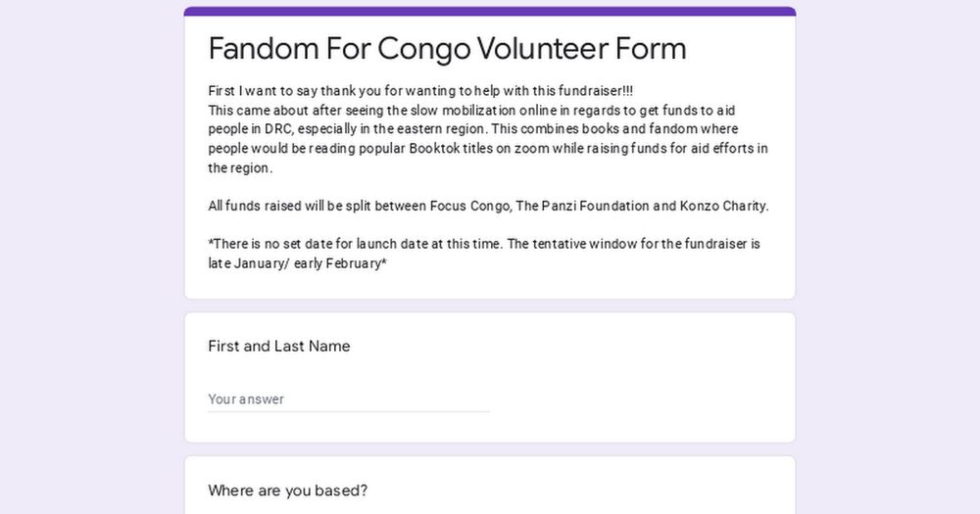Image resolution: width=980 pixels, height=514 pixels.
Task: Click the 'the region.' ending line of the paragraph
Action: click(x=240, y=168)
